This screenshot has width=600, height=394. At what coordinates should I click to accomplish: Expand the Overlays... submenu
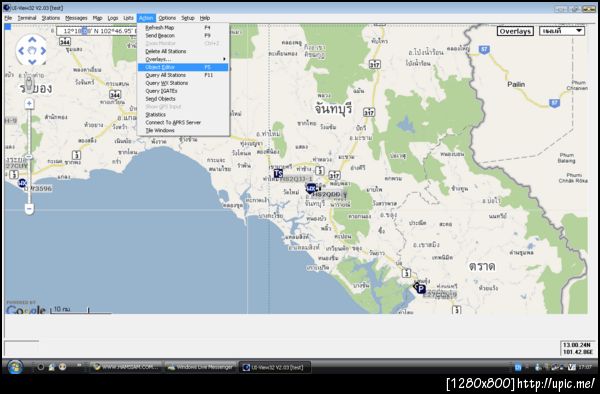[183, 59]
